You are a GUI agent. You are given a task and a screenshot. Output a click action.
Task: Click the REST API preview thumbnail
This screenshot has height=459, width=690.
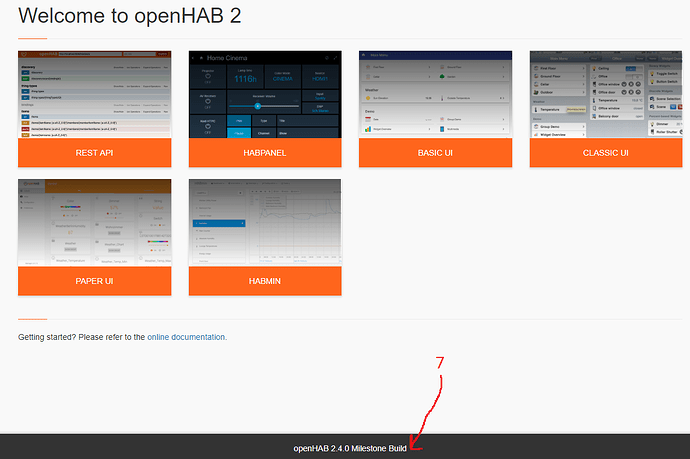click(94, 95)
